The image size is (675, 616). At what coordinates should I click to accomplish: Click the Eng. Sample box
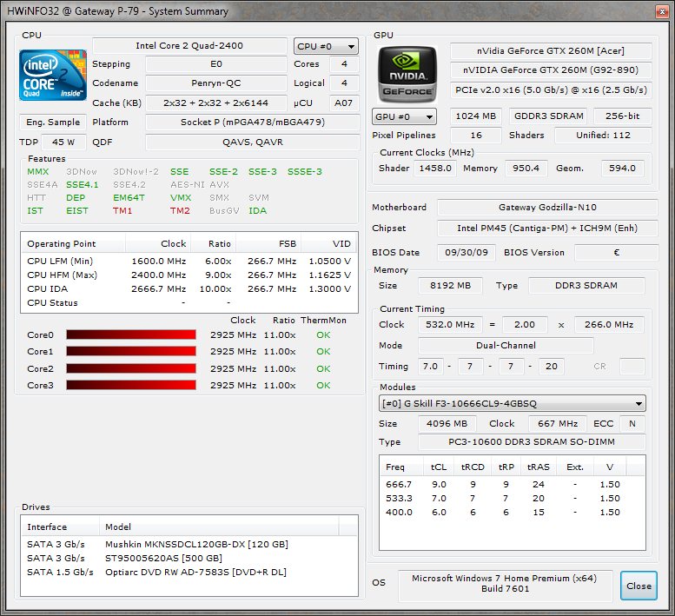click(53, 123)
